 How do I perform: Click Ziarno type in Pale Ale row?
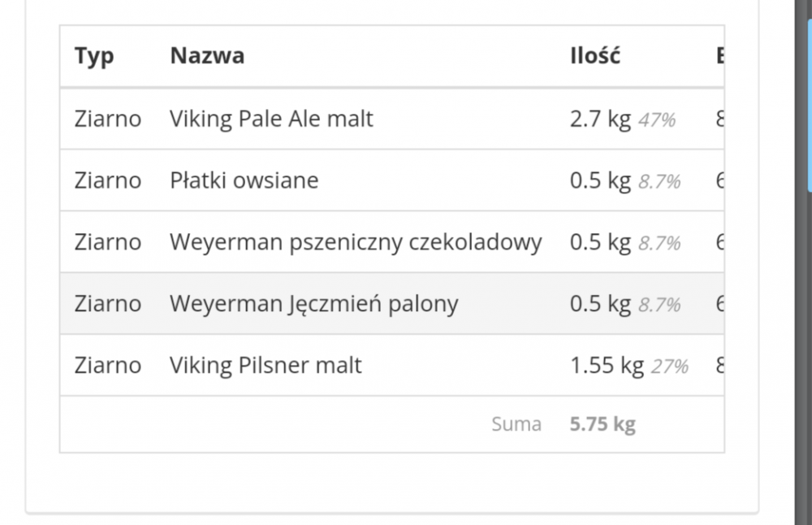point(107,119)
